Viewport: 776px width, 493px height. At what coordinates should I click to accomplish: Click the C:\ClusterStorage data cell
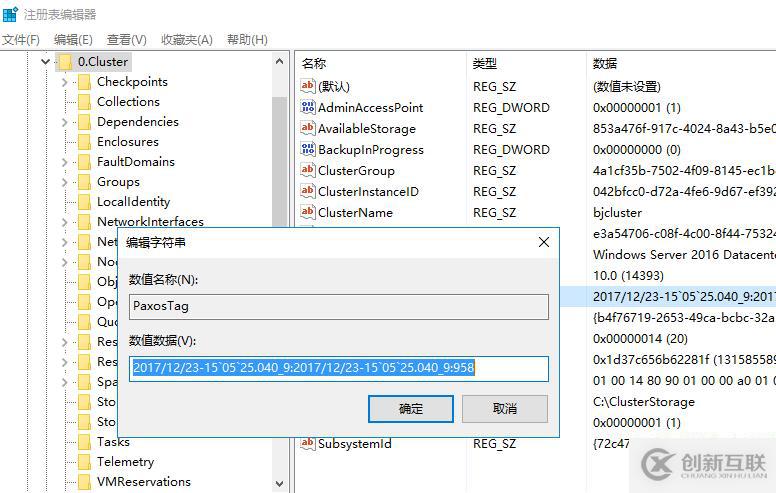[643, 402]
